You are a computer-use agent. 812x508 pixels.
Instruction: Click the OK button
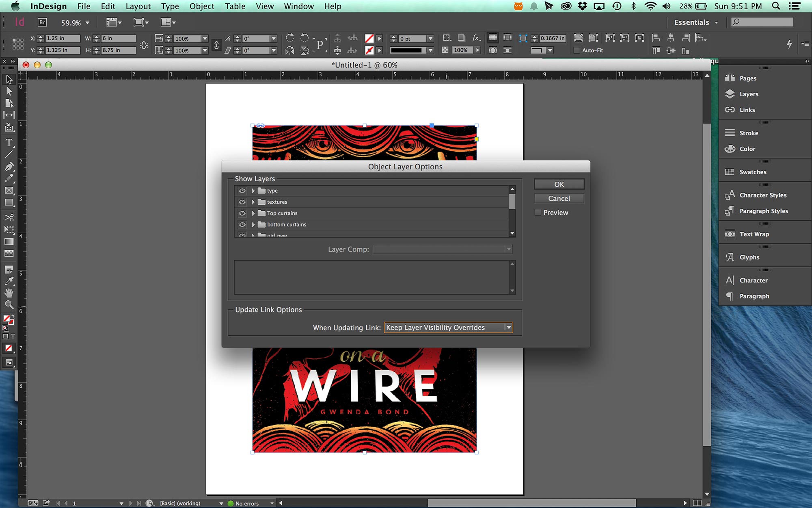(559, 184)
